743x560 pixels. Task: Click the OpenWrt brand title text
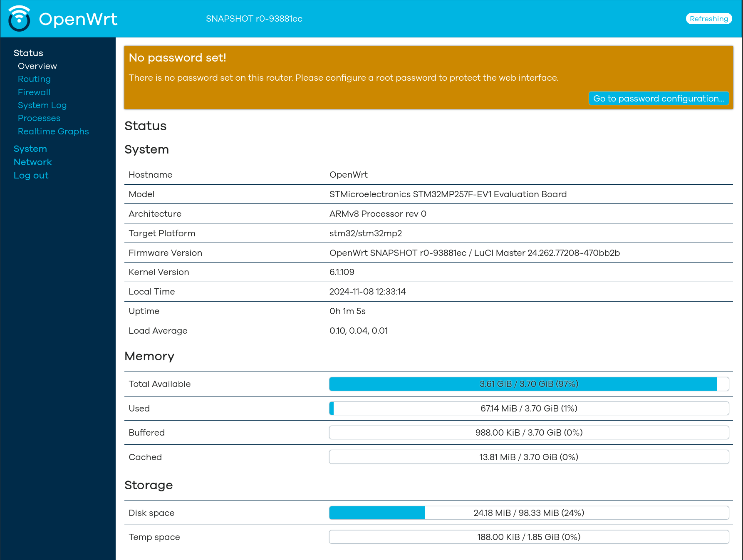click(x=78, y=19)
